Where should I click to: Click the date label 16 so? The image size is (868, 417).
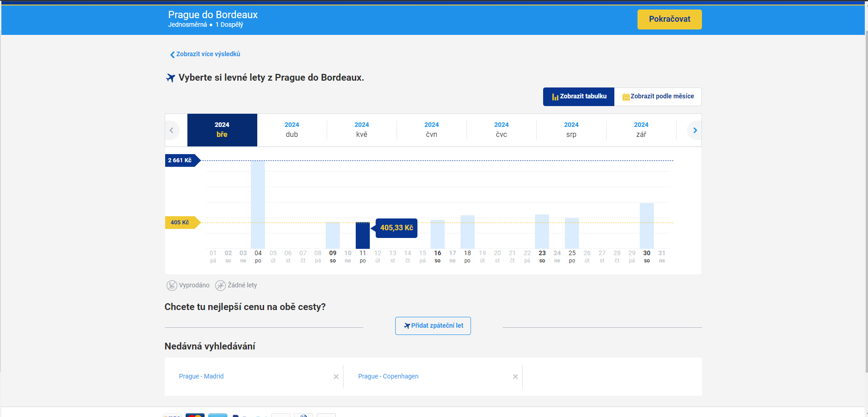point(437,256)
